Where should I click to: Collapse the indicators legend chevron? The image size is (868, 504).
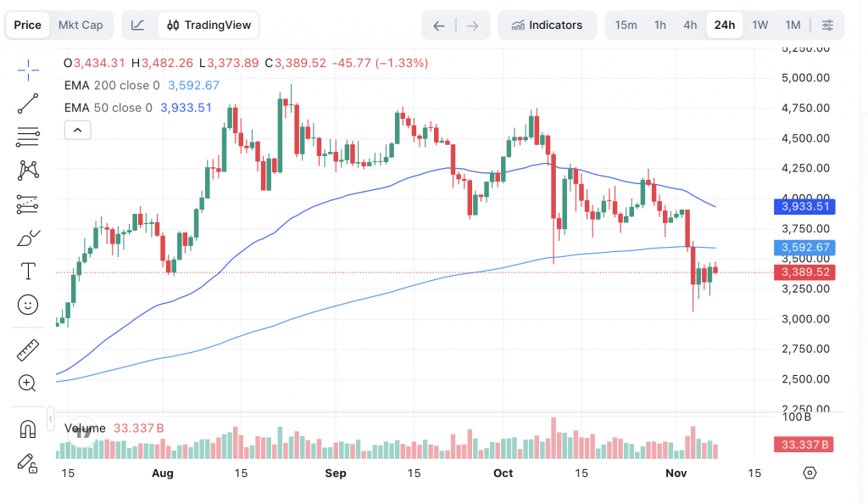click(77, 129)
